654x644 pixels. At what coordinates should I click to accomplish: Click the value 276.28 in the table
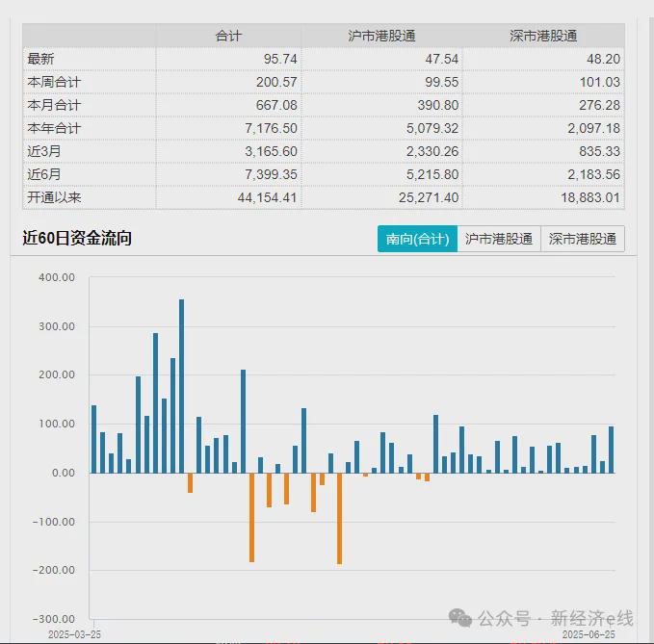(600, 106)
